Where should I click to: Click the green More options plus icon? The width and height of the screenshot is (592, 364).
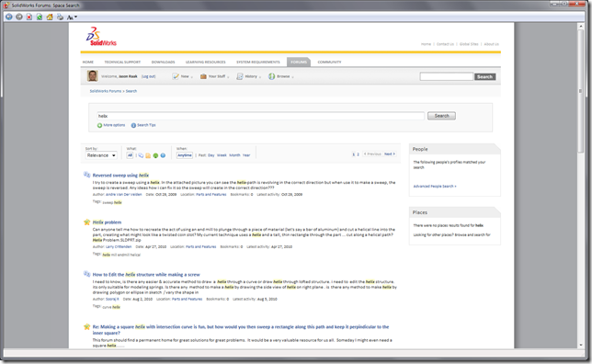tap(99, 125)
